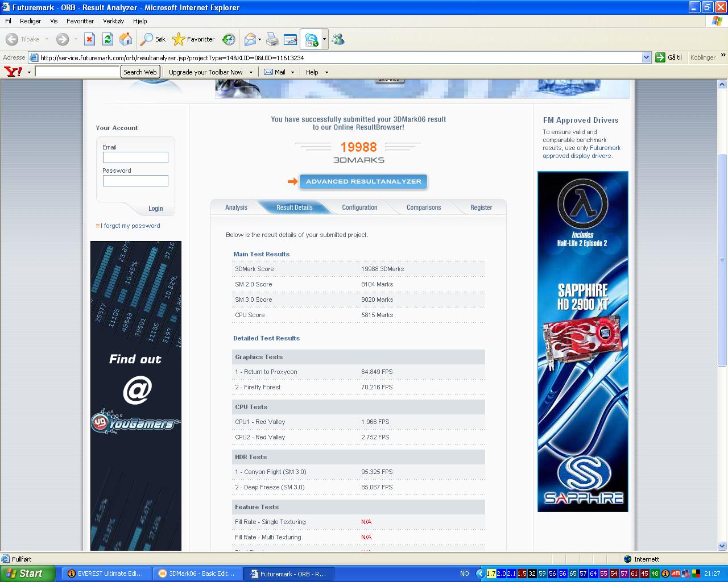Switch to the Analysis tab

point(236,207)
